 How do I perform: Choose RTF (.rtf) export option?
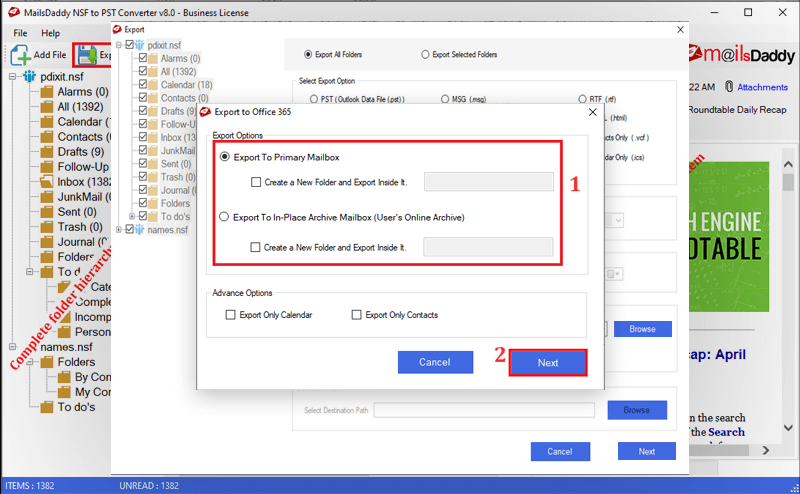point(582,99)
